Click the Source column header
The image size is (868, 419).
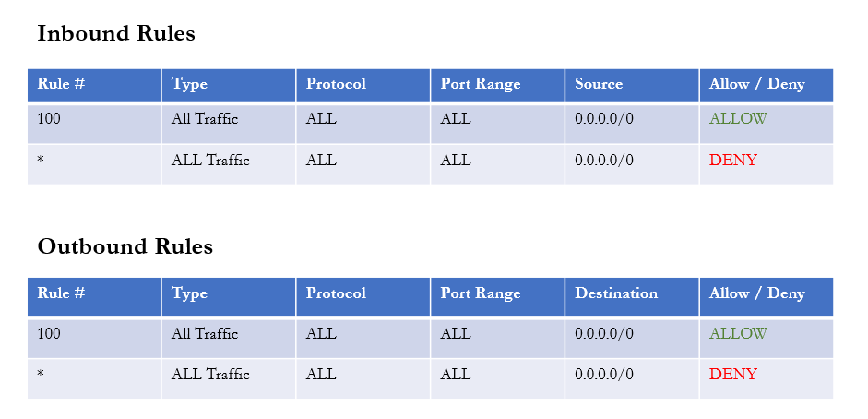pyautogui.click(x=632, y=85)
